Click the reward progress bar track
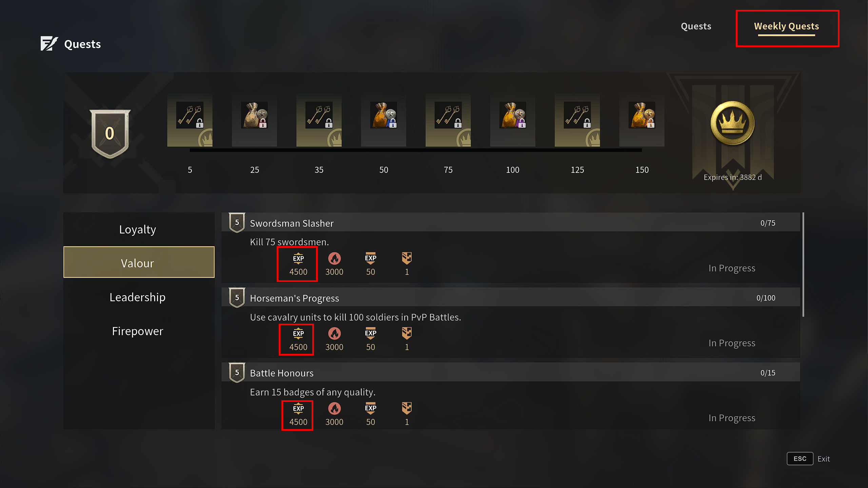868x488 pixels. [416, 150]
